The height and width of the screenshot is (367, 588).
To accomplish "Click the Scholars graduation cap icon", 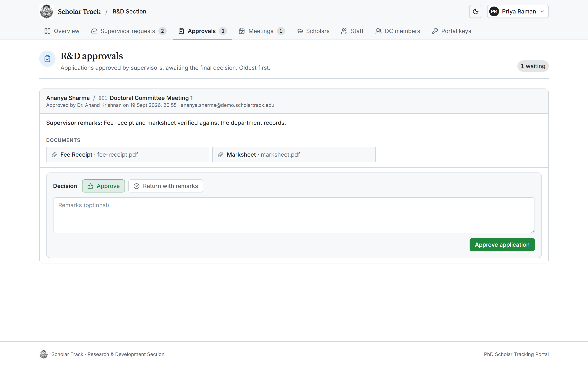I will pyautogui.click(x=300, y=31).
